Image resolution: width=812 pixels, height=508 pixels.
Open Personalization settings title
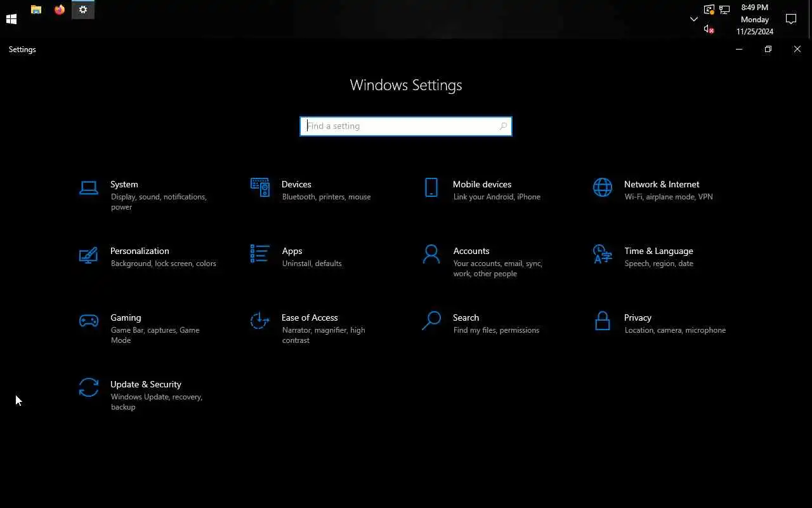[x=140, y=251]
